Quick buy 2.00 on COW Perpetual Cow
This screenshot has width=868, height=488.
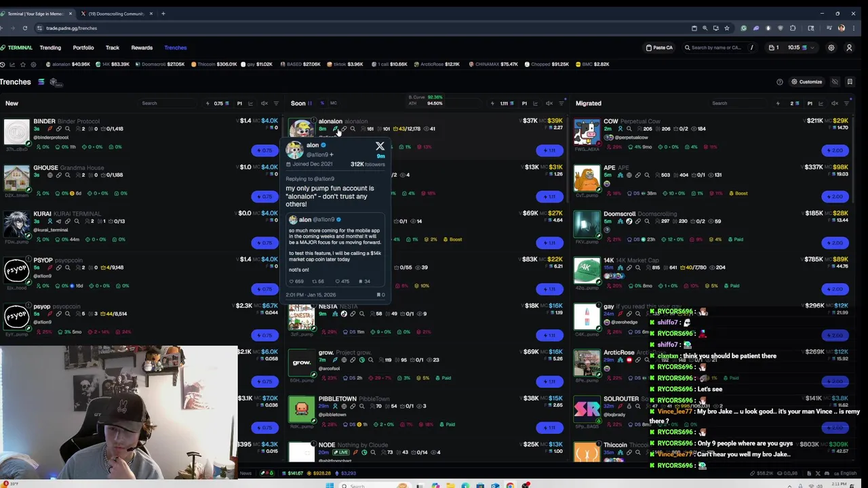tap(835, 150)
